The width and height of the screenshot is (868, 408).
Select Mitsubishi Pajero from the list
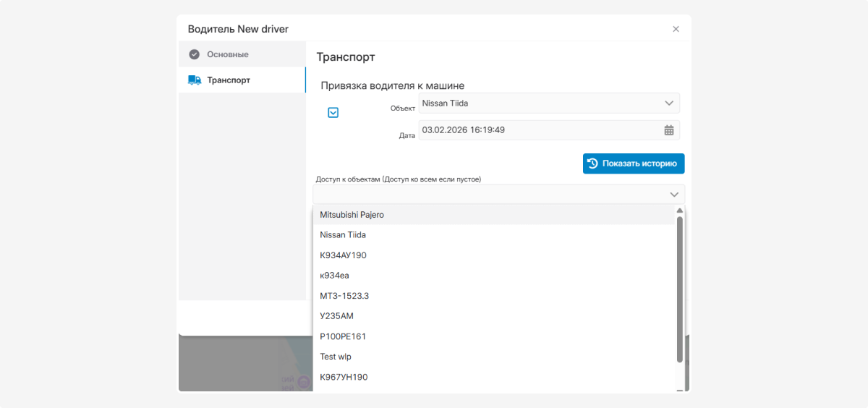click(352, 215)
